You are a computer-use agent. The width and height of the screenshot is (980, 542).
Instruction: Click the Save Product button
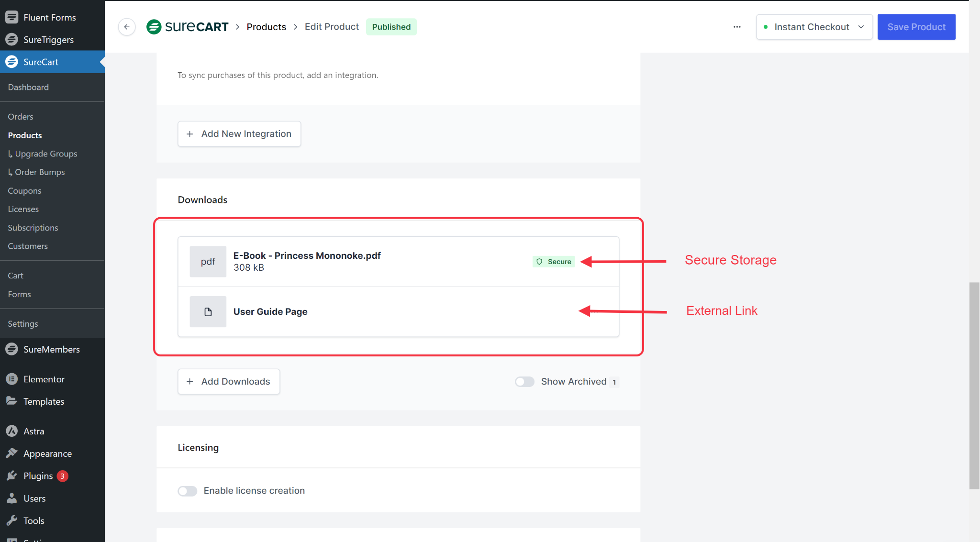tap(916, 27)
